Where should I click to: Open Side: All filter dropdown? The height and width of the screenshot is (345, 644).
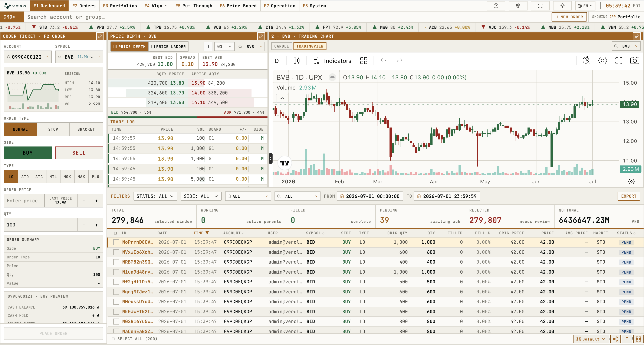pos(201,196)
